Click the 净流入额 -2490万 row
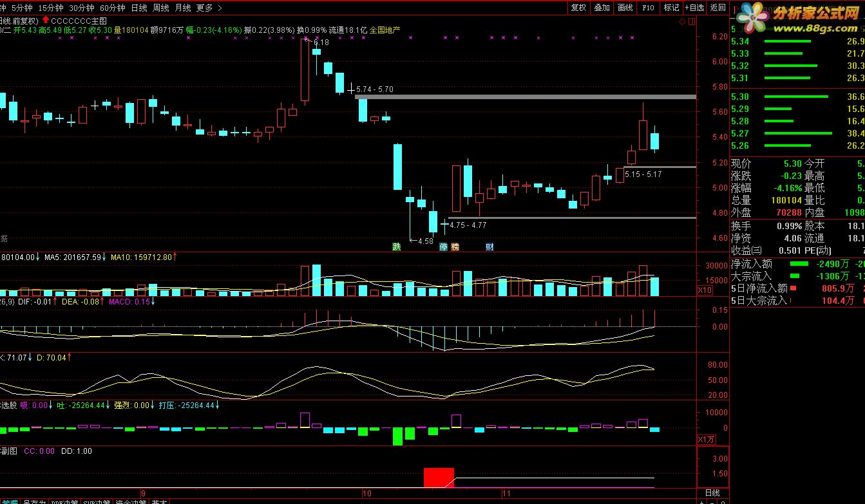The width and height of the screenshot is (865, 504). tap(797, 264)
